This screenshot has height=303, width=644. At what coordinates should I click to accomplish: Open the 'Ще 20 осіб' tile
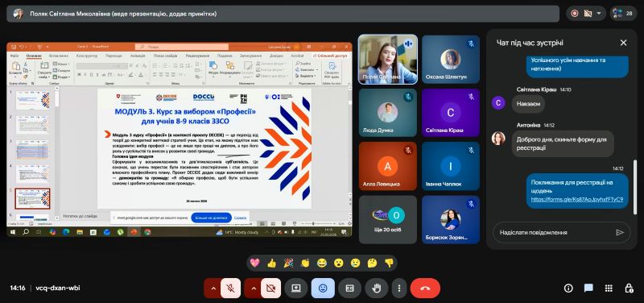388,219
